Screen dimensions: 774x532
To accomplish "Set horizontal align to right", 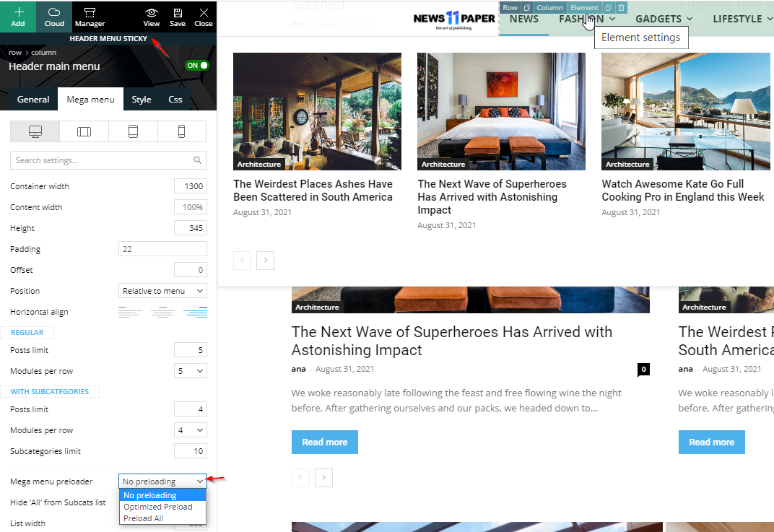I will 196,312.
